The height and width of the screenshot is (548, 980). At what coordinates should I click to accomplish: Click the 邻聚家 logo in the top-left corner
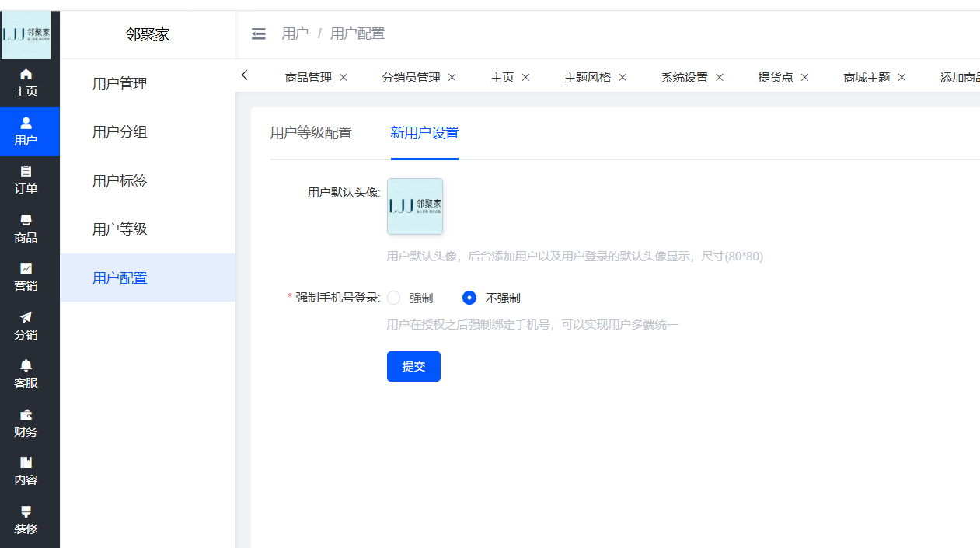[26, 35]
